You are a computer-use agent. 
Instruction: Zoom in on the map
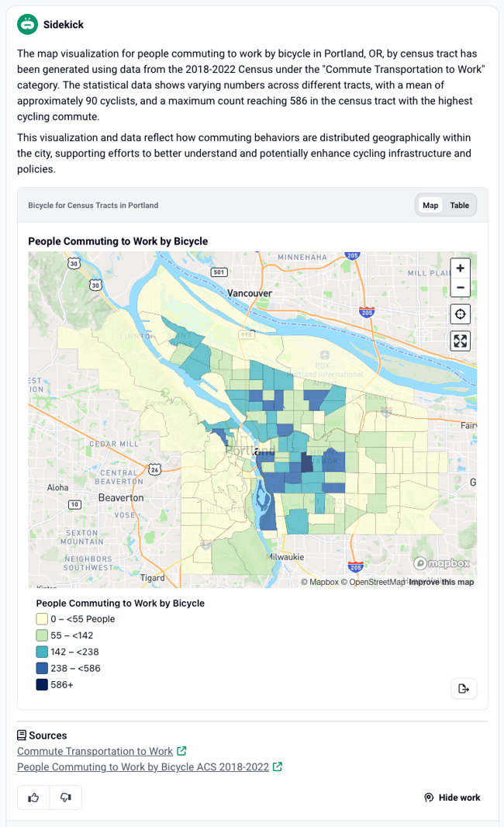pos(460,268)
